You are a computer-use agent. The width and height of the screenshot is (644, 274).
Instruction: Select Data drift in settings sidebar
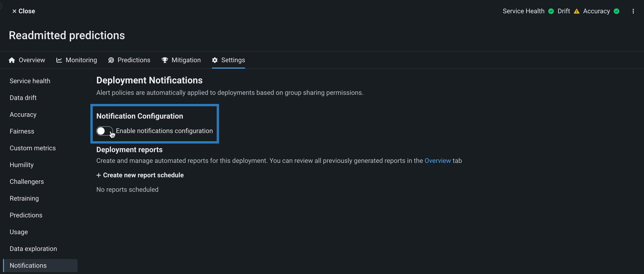pos(23,98)
